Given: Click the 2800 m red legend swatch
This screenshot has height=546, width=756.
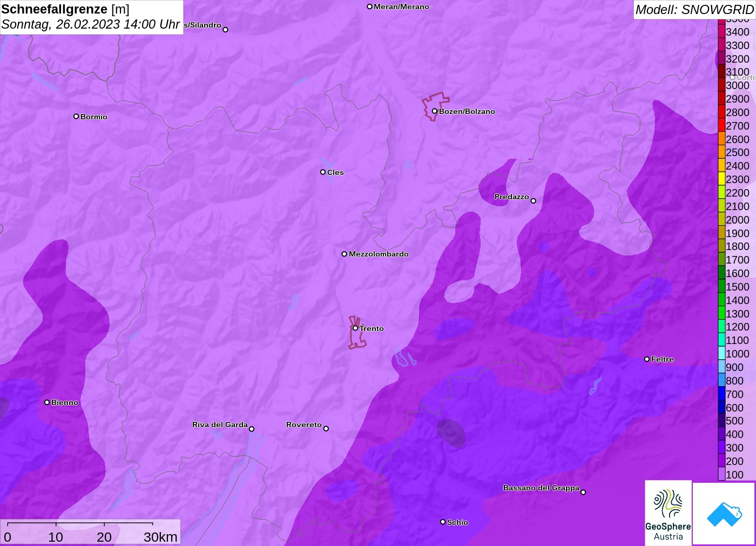Looking at the screenshot, I should pyautogui.click(x=721, y=112).
